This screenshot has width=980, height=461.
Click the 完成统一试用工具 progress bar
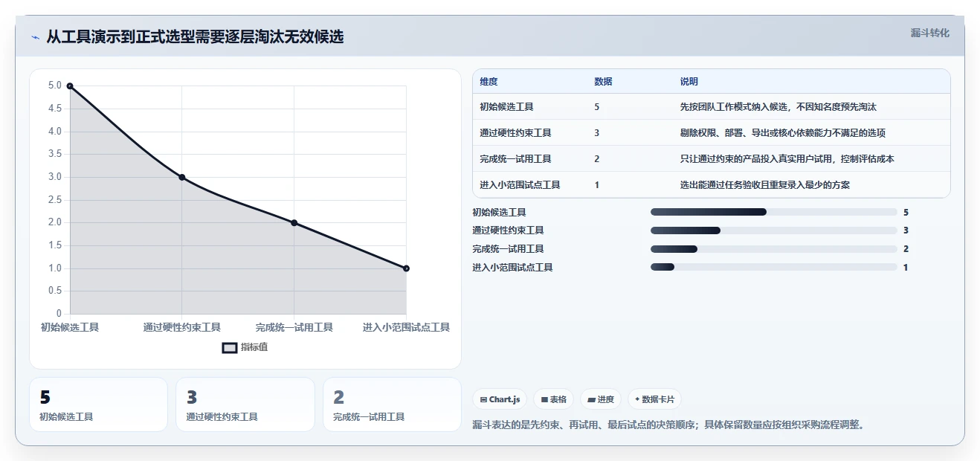click(773, 249)
